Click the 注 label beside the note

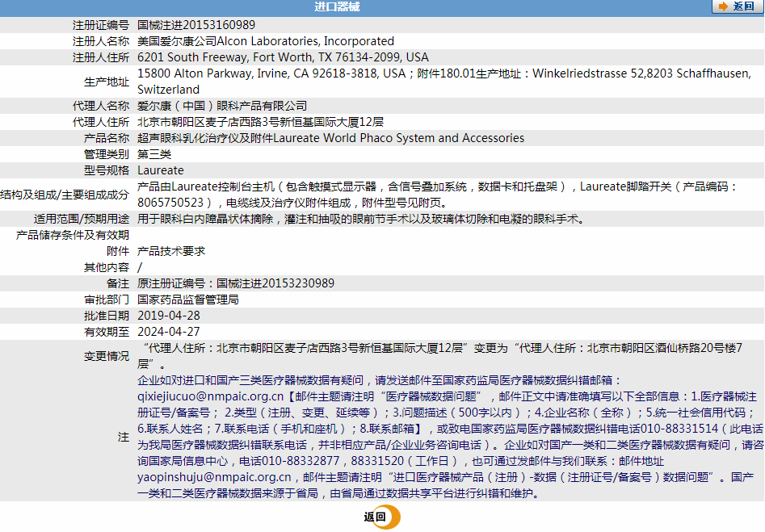(124, 437)
